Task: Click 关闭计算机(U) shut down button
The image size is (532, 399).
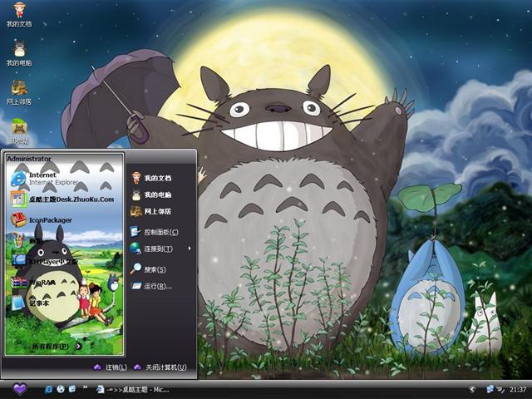Action: click(160, 367)
